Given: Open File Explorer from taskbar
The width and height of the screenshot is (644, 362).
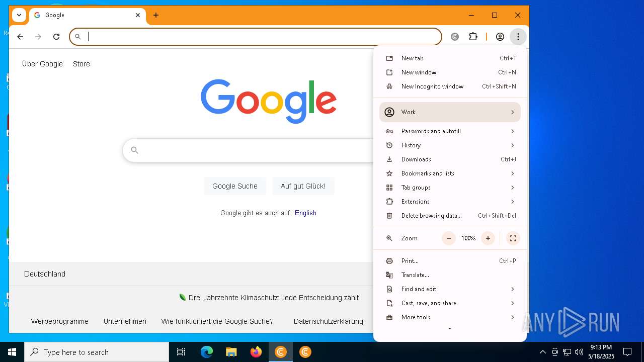Looking at the screenshot, I should pos(231,352).
